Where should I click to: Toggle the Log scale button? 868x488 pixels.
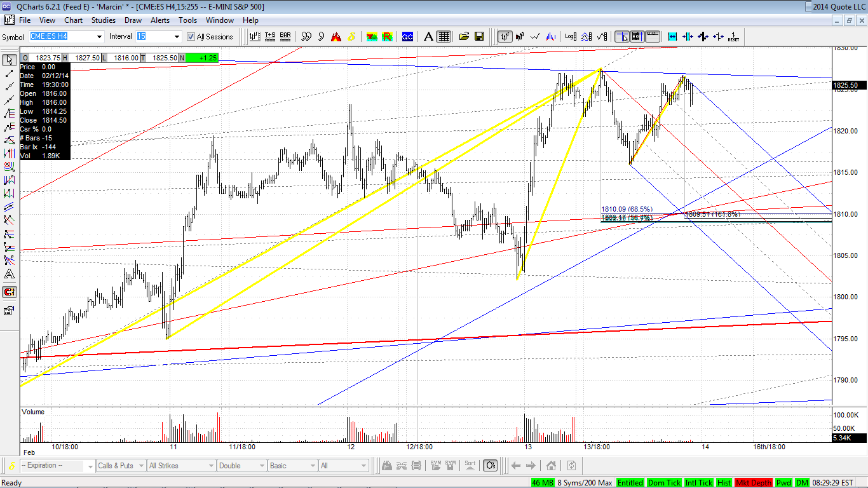pyautogui.click(x=571, y=36)
